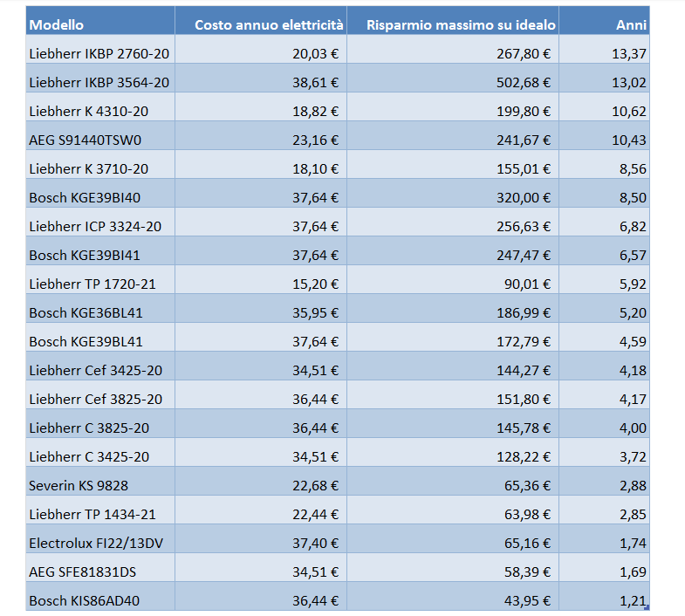The width and height of the screenshot is (685, 616).
Task: Select the Bosch KGE39BI40 model cell
Action: tap(99, 197)
